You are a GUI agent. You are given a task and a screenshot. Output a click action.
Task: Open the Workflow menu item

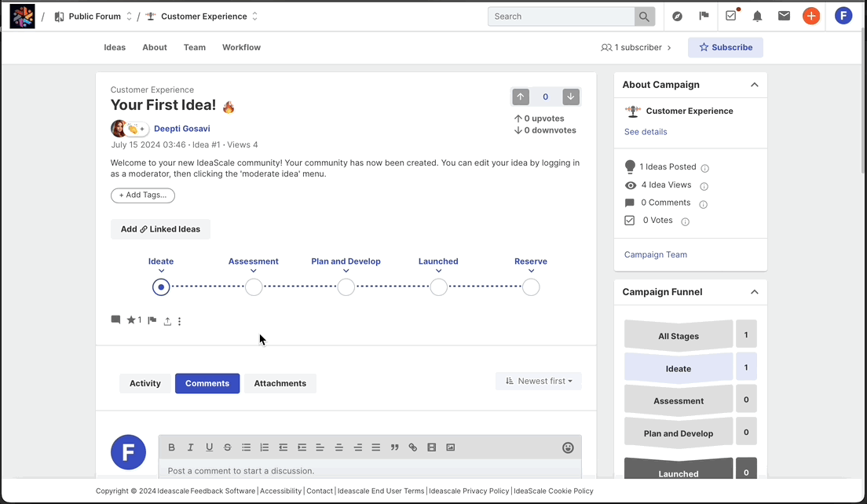tap(241, 47)
